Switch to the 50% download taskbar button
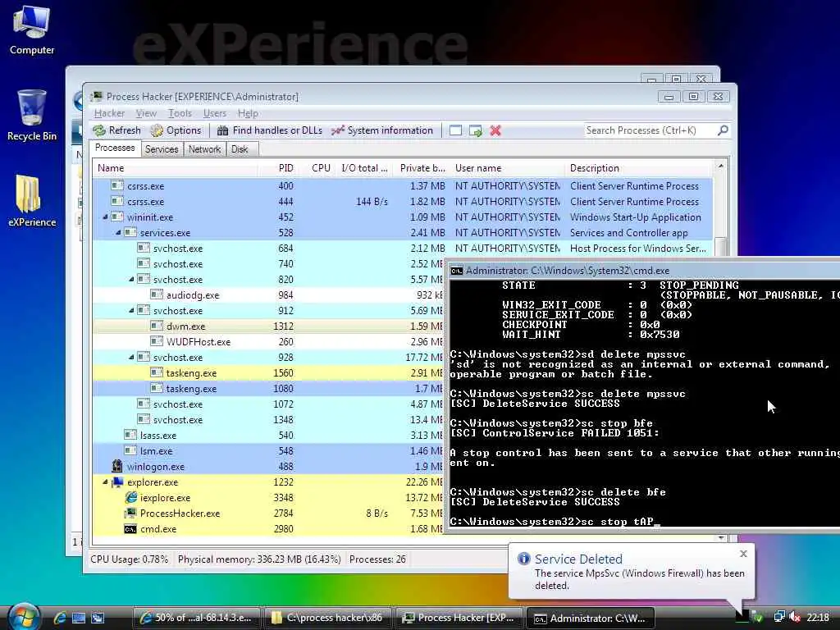840x630 pixels. pyautogui.click(x=197, y=618)
